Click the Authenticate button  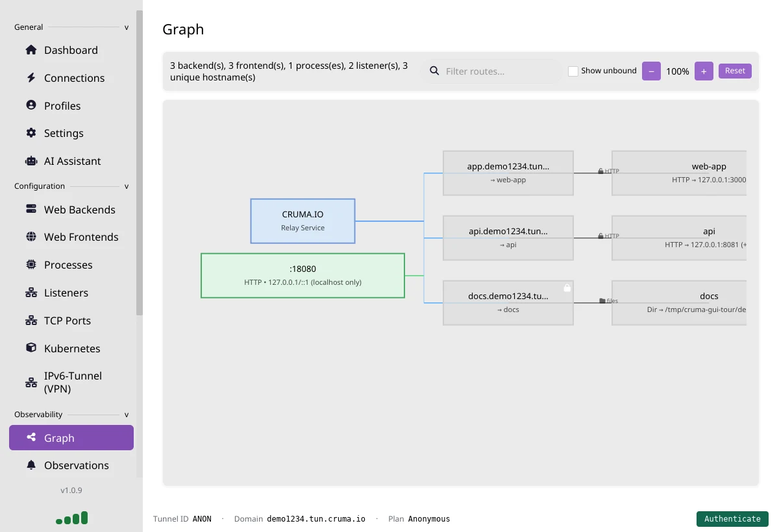point(732,519)
